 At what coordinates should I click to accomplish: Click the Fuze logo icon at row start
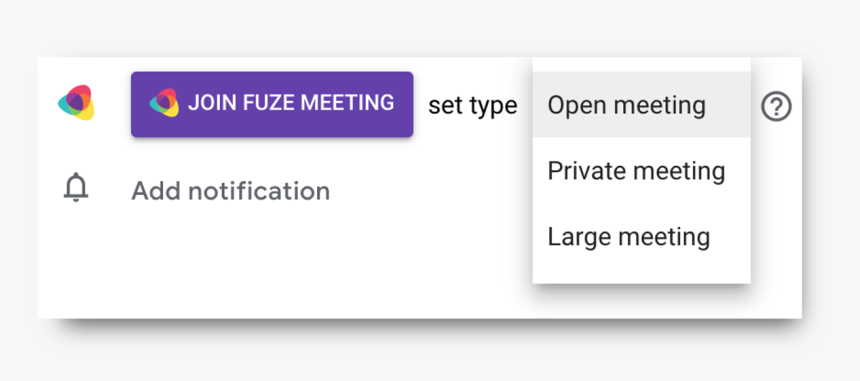(76, 103)
